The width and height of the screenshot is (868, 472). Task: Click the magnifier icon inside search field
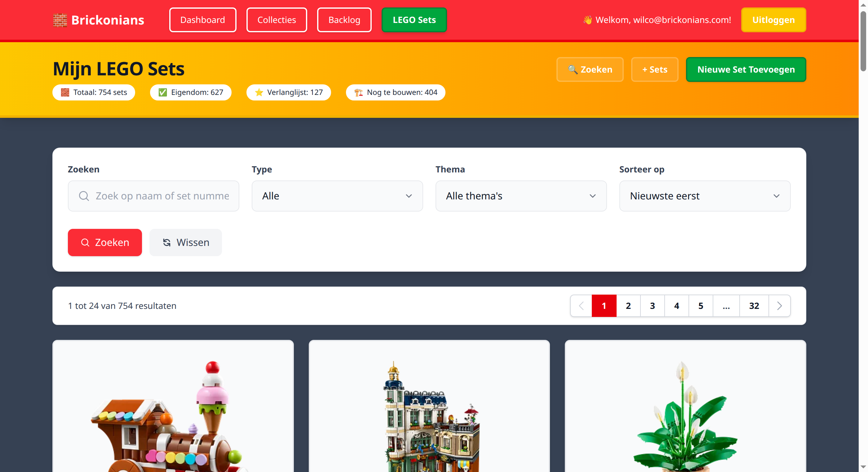tap(84, 196)
